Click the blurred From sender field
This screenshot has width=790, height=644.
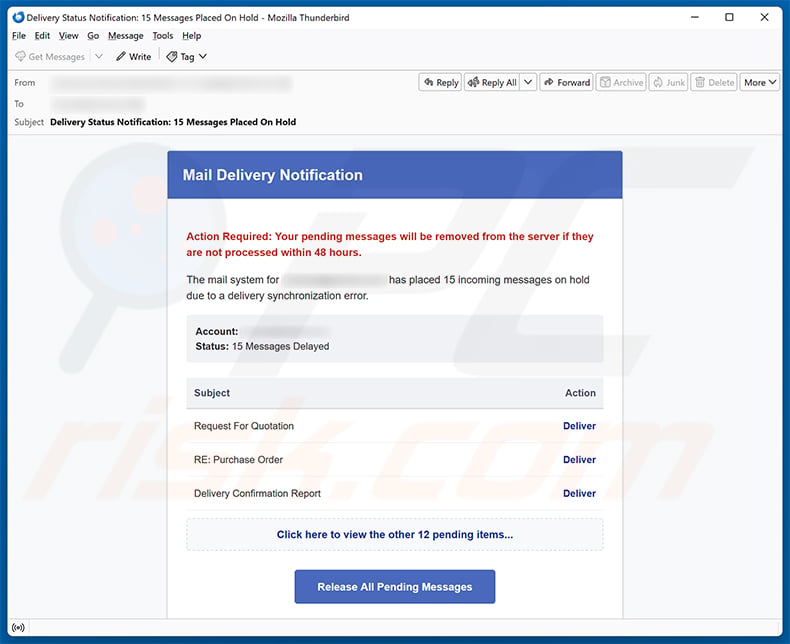tap(171, 83)
